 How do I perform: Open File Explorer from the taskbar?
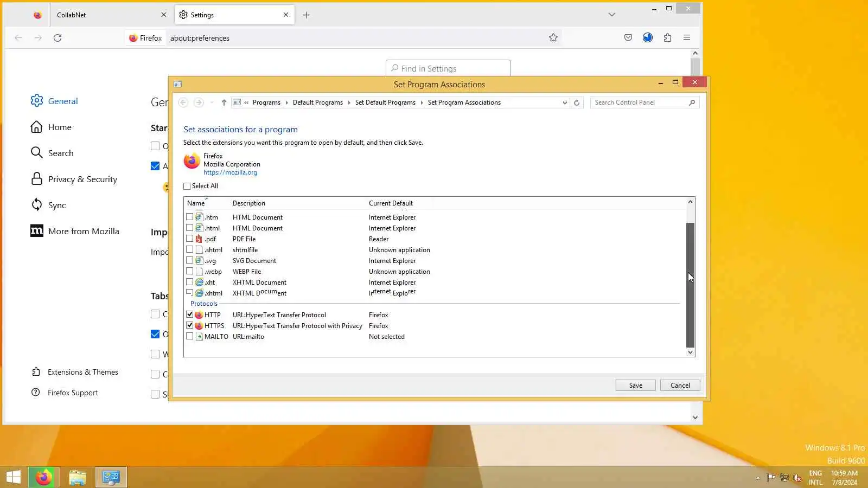click(78, 477)
